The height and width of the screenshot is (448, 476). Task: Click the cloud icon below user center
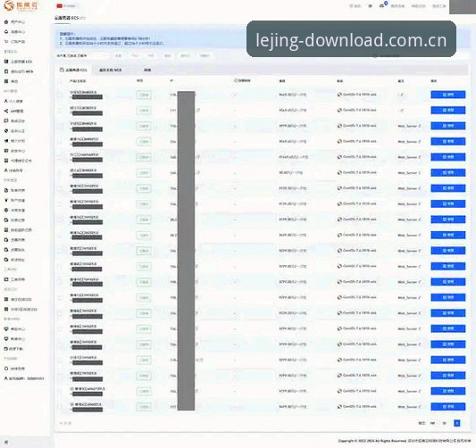[x=6, y=31]
